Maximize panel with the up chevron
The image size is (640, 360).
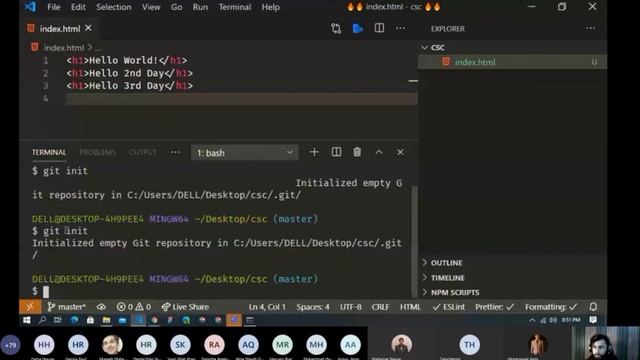[379, 152]
